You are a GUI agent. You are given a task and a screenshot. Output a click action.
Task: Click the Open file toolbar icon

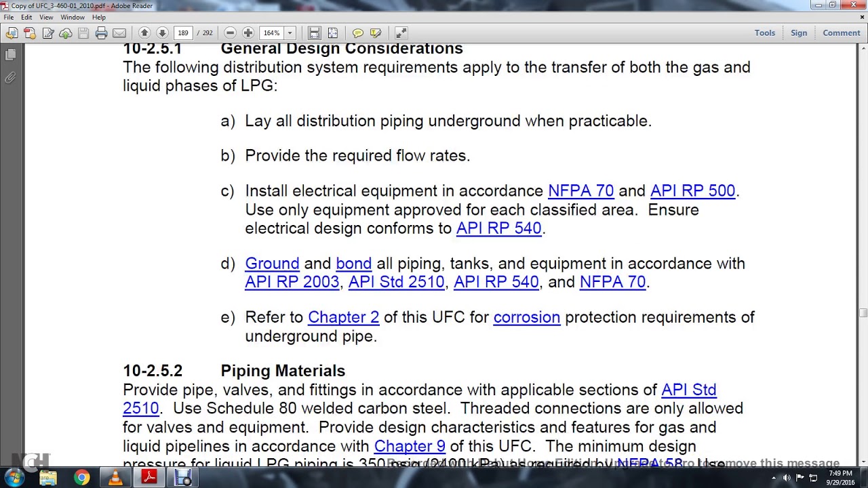[x=12, y=33]
